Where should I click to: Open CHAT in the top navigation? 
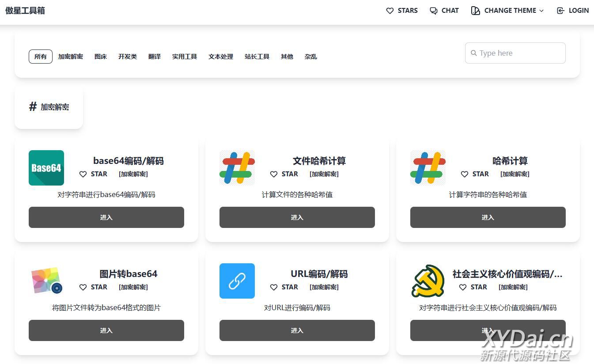click(444, 11)
